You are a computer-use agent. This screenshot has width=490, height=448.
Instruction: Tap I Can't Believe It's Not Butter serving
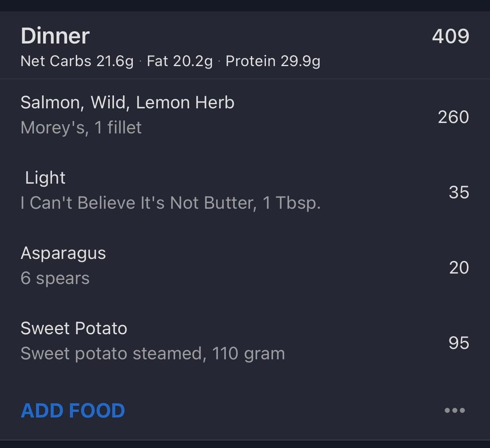pyautogui.click(x=170, y=203)
